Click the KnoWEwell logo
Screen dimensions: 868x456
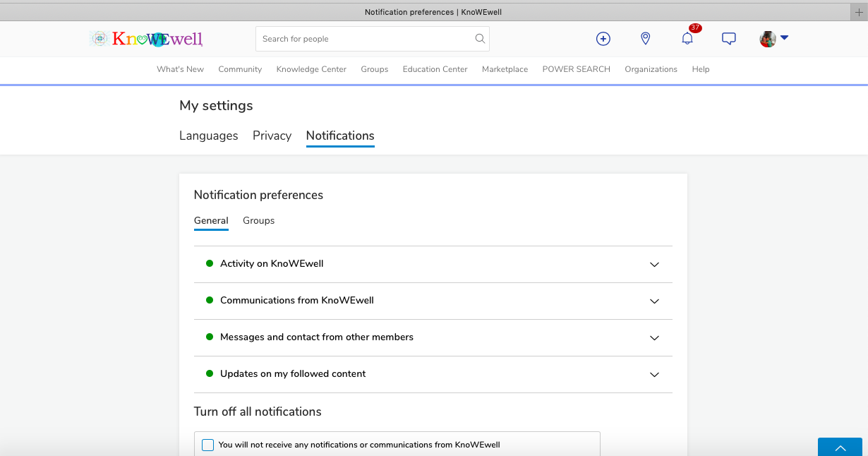147,39
